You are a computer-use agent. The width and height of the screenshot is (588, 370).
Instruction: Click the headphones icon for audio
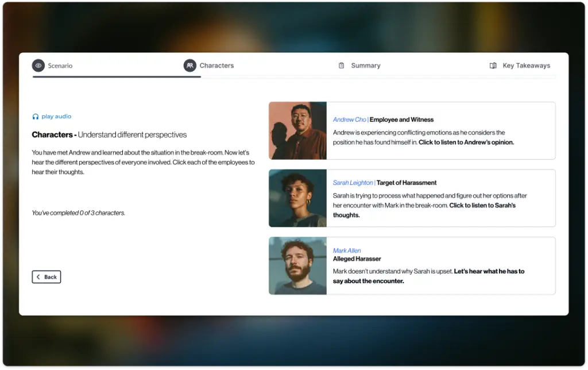pyautogui.click(x=36, y=117)
